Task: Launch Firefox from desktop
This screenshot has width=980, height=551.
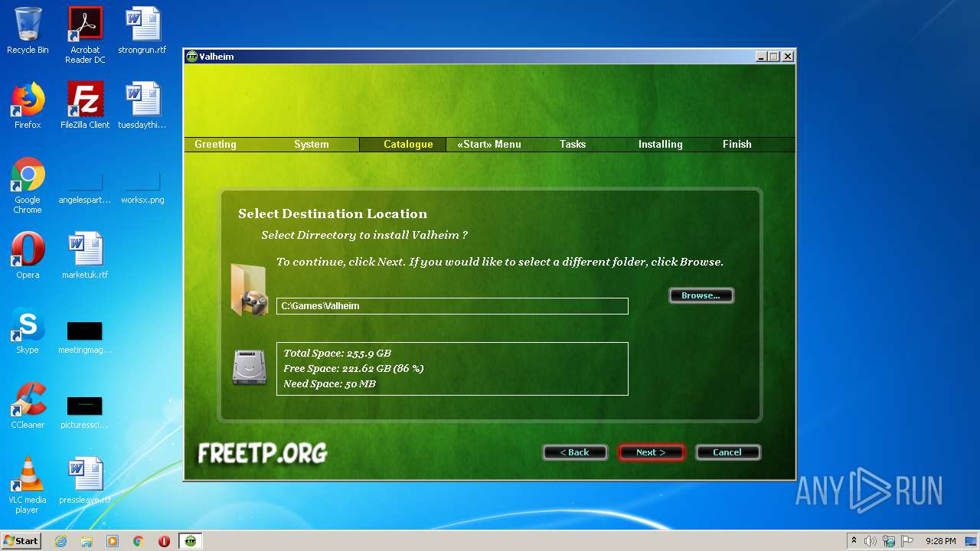Action: coord(28,106)
